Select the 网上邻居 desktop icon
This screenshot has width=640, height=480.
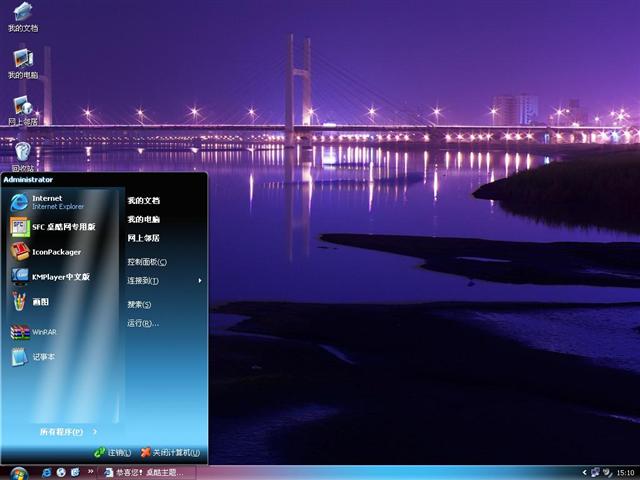coord(22,108)
